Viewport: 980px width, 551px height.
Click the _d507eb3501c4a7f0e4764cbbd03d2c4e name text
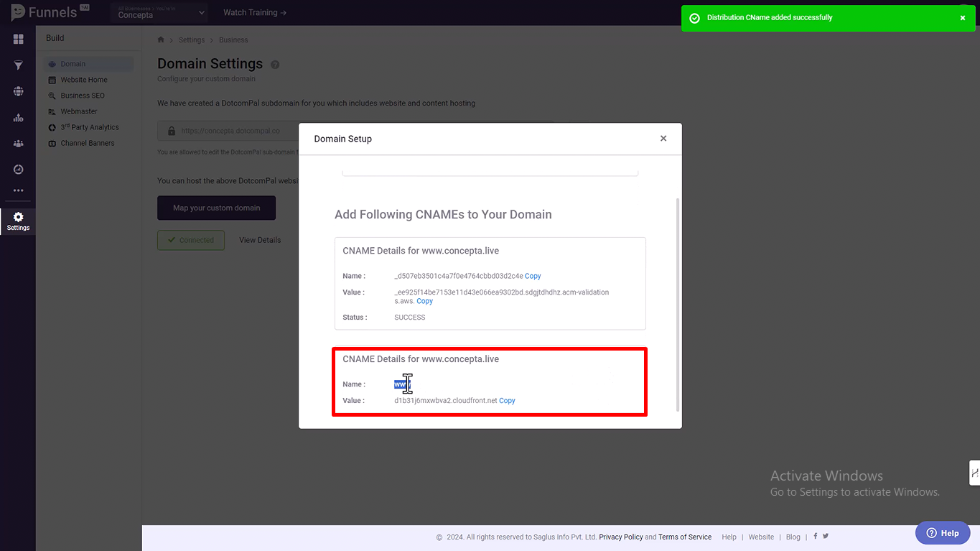pos(459,276)
